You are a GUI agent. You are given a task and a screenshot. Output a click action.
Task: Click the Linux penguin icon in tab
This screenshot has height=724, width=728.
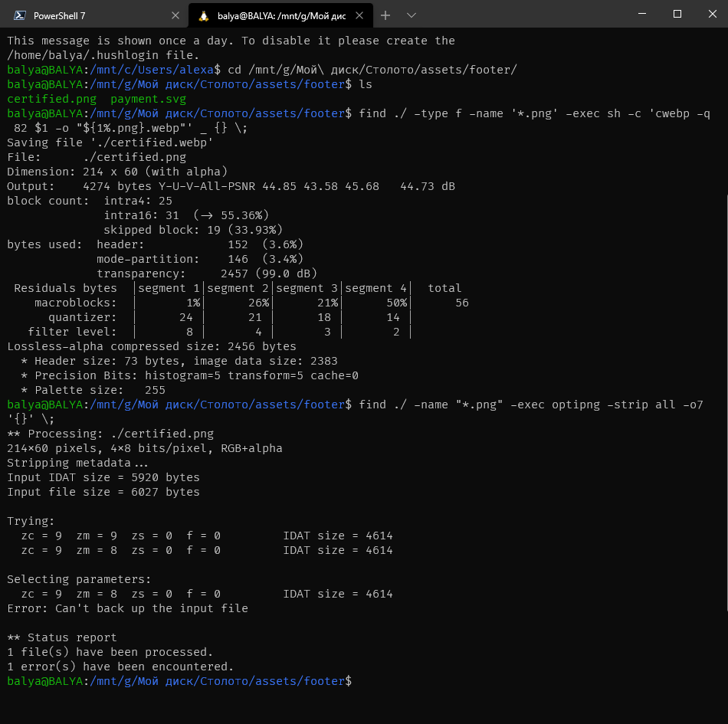[203, 15]
